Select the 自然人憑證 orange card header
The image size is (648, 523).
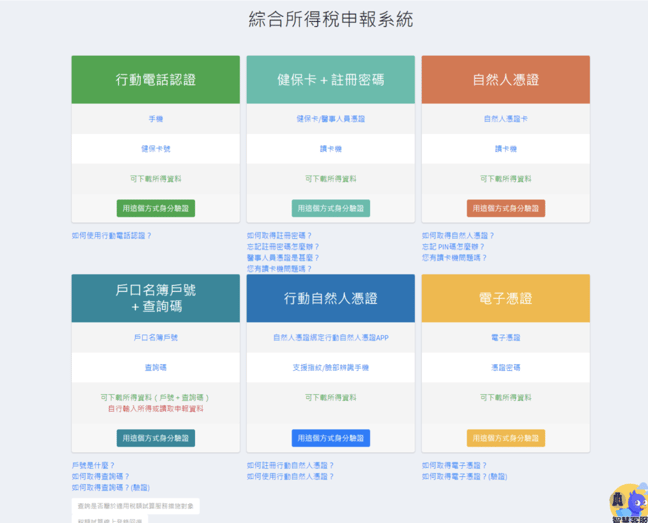[506, 79]
